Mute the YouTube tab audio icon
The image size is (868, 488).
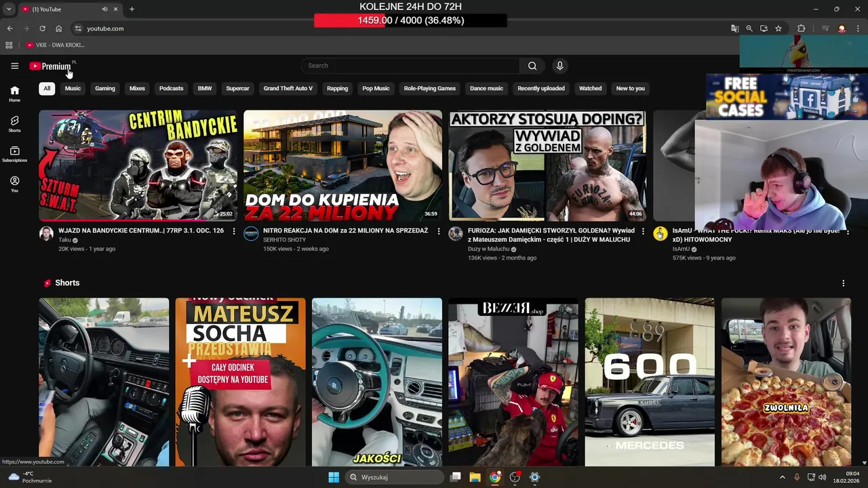click(x=104, y=9)
